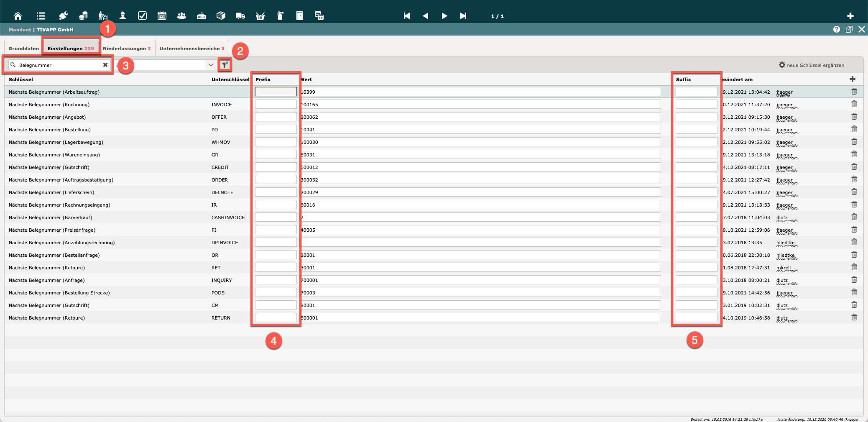
Task: Click Wert field containing 700001
Action: tap(480, 280)
